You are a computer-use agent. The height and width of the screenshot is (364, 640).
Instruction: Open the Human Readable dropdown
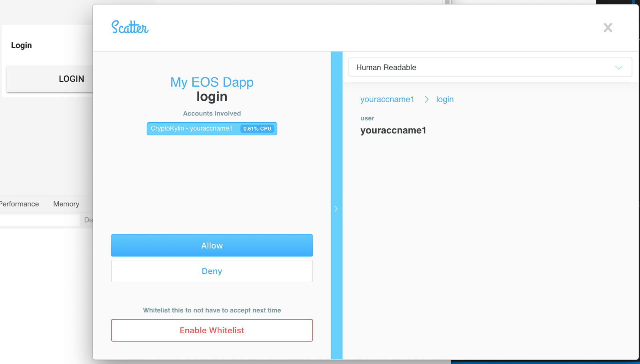[490, 67]
